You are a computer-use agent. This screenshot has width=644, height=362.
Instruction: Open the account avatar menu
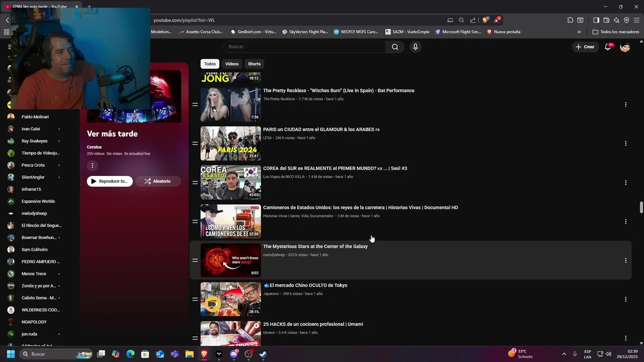pos(625,47)
